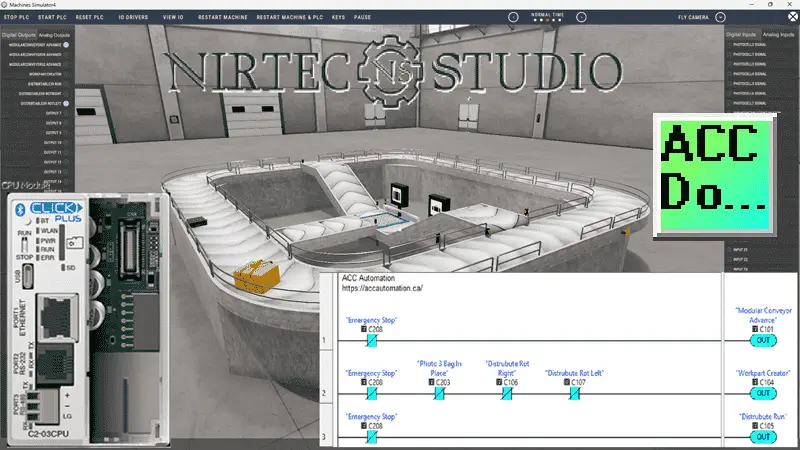Select rung number 2 in the ladder

point(324,393)
